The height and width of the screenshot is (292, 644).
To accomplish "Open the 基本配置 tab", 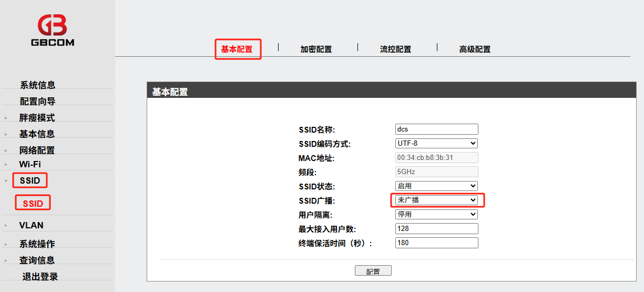I will point(237,49).
